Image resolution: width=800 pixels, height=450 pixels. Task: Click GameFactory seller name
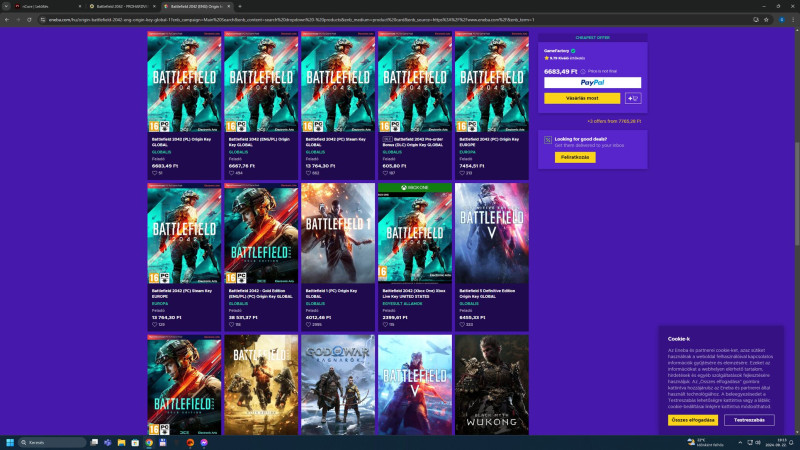point(556,51)
